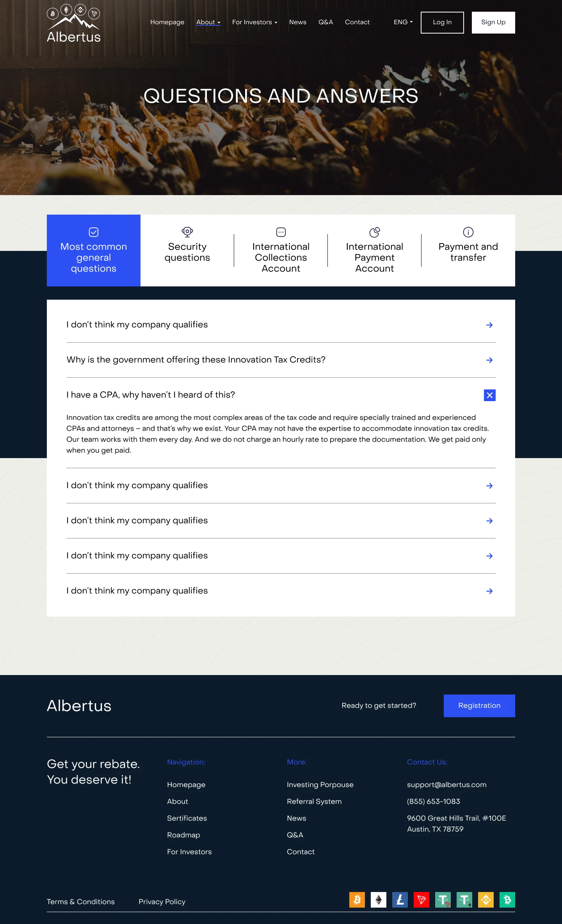This screenshot has height=924, width=562.
Task: Open the Privacy Policy footer link
Action: (162, 902)
